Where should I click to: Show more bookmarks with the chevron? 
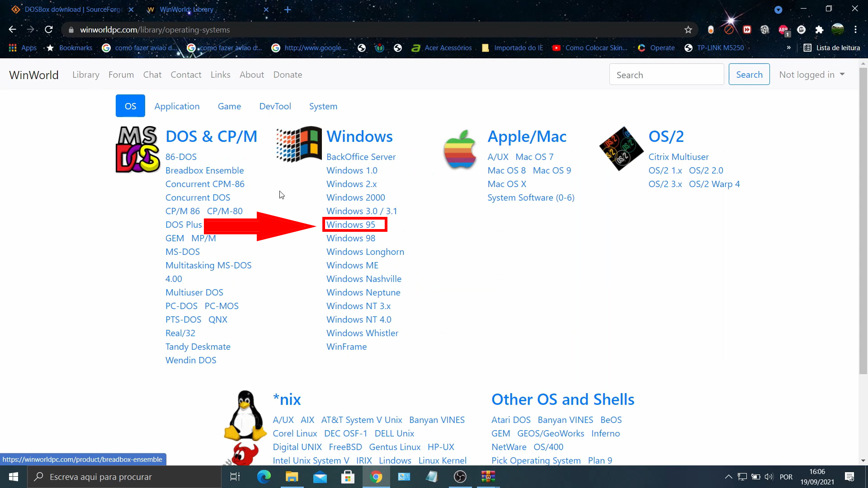click(x=789, y=48)
